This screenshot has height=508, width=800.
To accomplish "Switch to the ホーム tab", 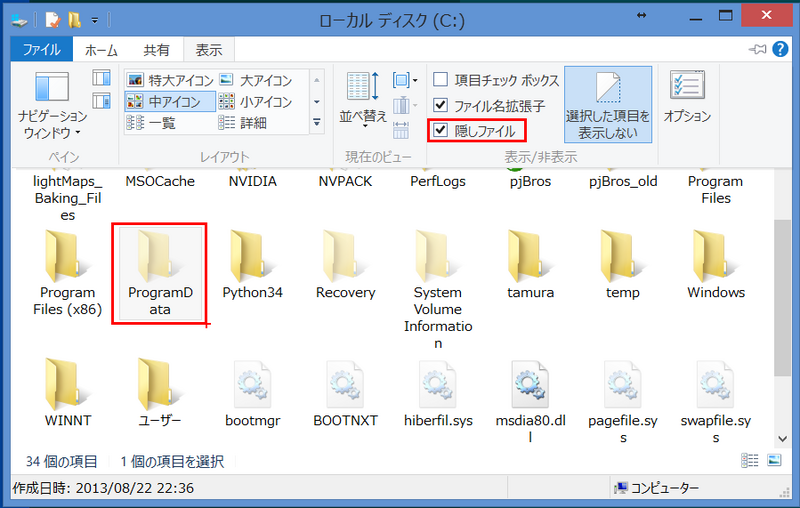I will coord(101,50).
